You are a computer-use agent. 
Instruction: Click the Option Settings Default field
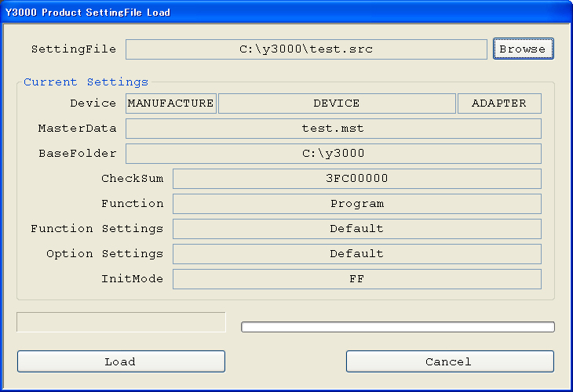(x=357, y=254)
